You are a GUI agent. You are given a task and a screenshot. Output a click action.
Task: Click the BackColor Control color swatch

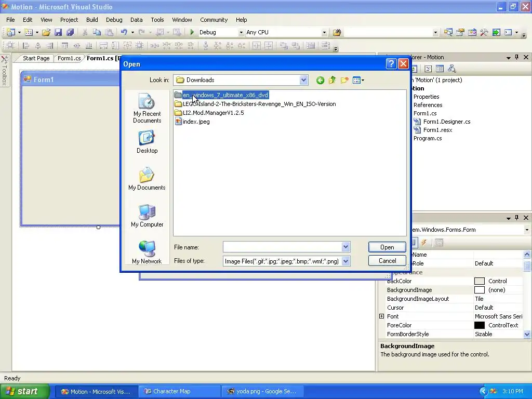click(x=479, y=281)
